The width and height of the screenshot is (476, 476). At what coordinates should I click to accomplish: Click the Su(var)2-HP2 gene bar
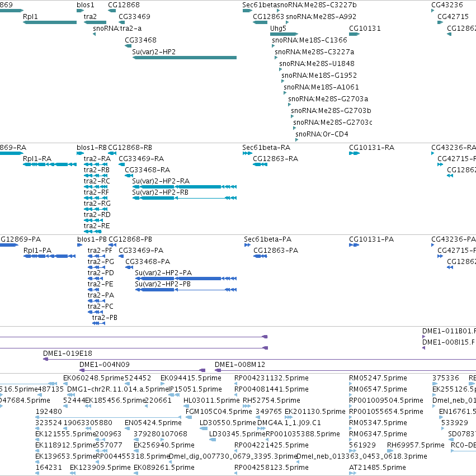click(x=185, y=58)
